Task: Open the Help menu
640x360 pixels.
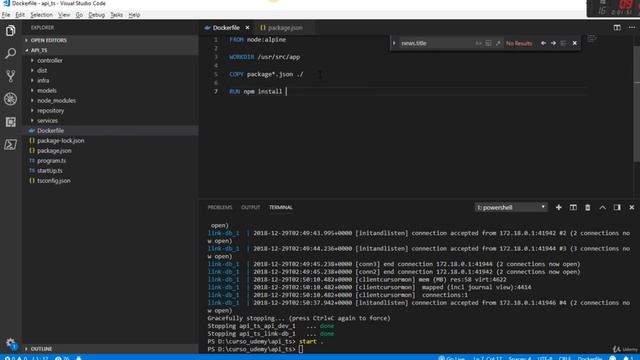Action: click(134, 15)
